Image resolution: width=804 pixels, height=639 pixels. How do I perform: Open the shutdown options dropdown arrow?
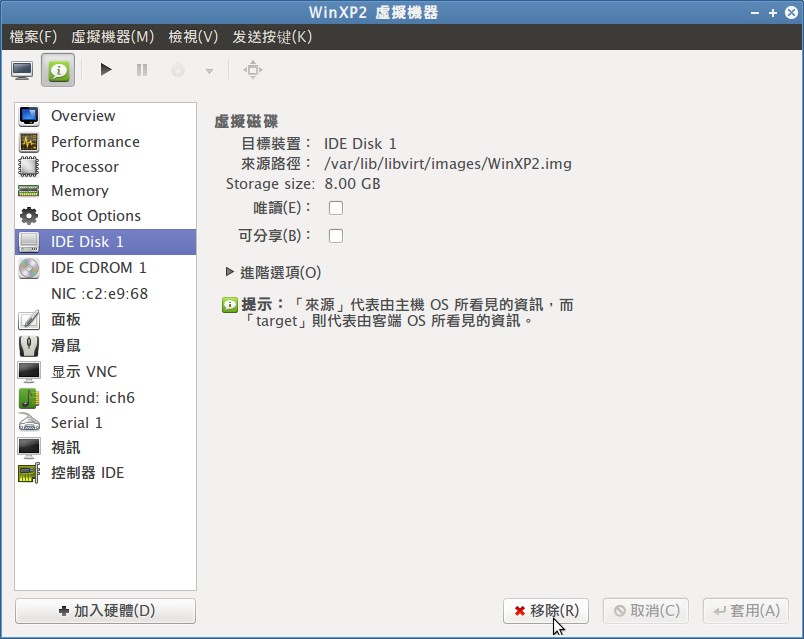point(209,71)
